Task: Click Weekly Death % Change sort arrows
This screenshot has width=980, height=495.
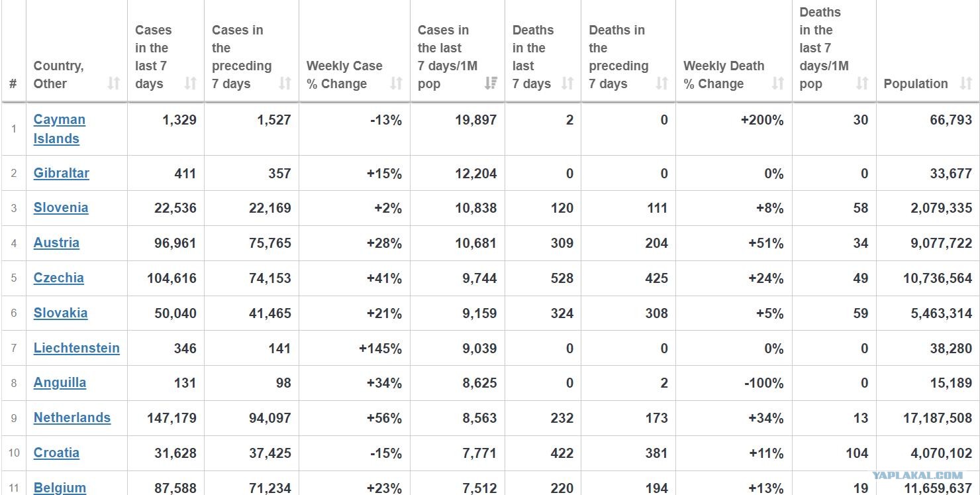Action: (x=778, y=83)
